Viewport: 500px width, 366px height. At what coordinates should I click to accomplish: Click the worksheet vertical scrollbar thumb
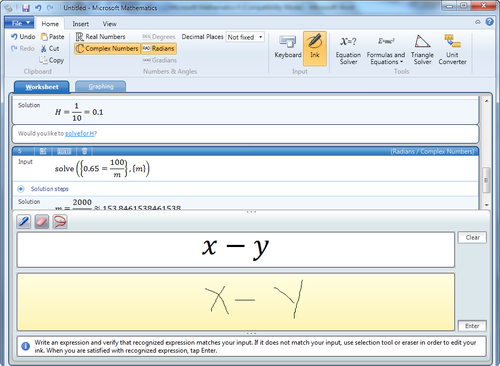click(x=486, y=180)
